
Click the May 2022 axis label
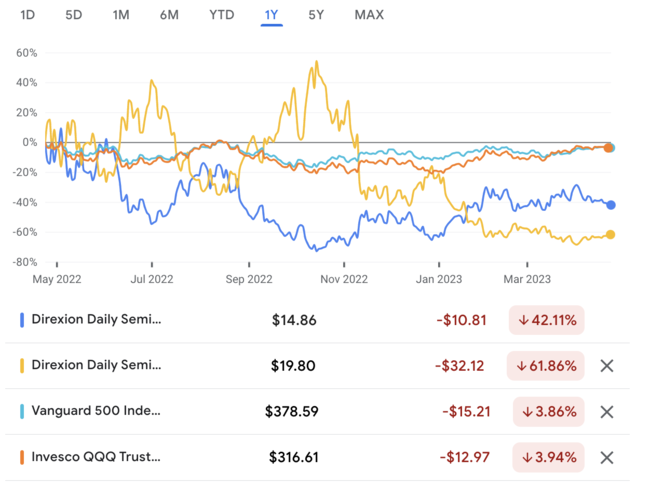click(57, 279)
